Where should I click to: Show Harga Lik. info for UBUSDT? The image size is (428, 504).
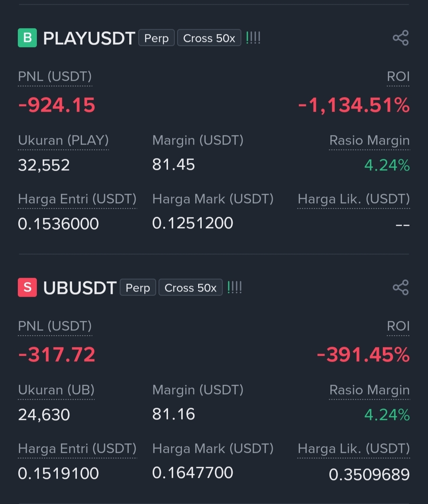tap(353, 449)
